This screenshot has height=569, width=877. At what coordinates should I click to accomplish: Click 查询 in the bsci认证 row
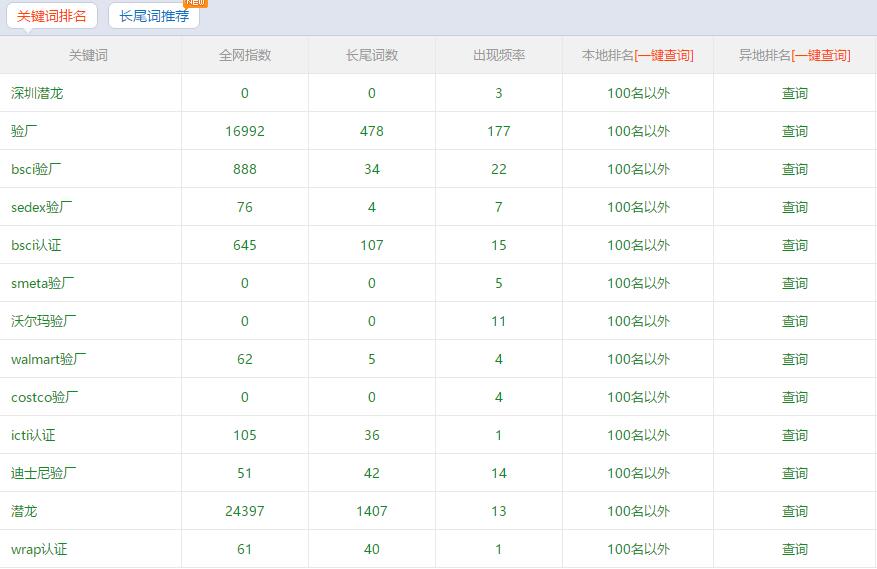[795, 246]
